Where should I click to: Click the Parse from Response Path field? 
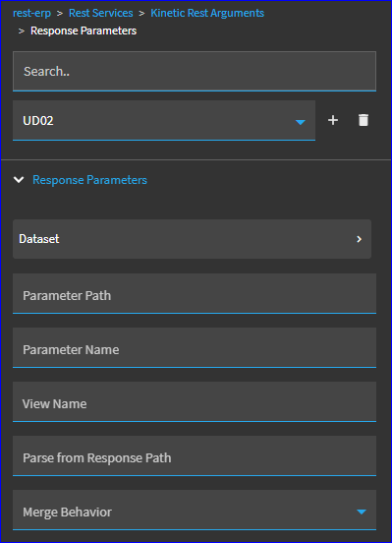click(x=195, y=455)
